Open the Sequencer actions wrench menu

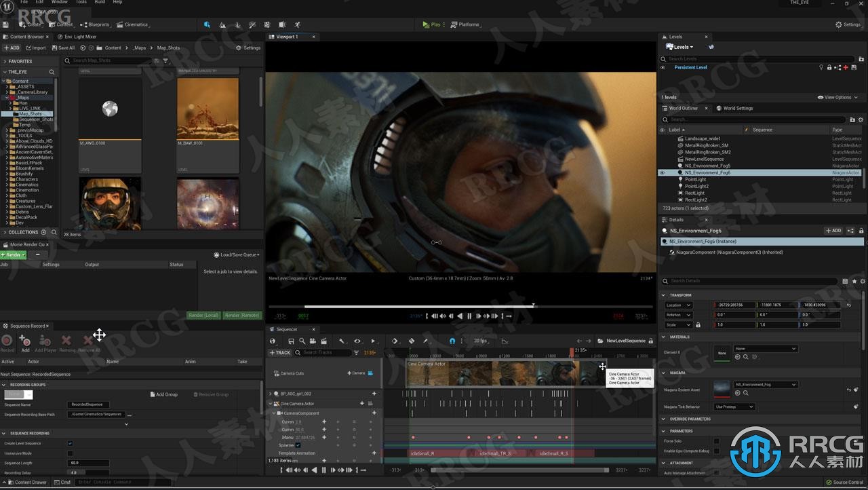[x=341, y=341]
